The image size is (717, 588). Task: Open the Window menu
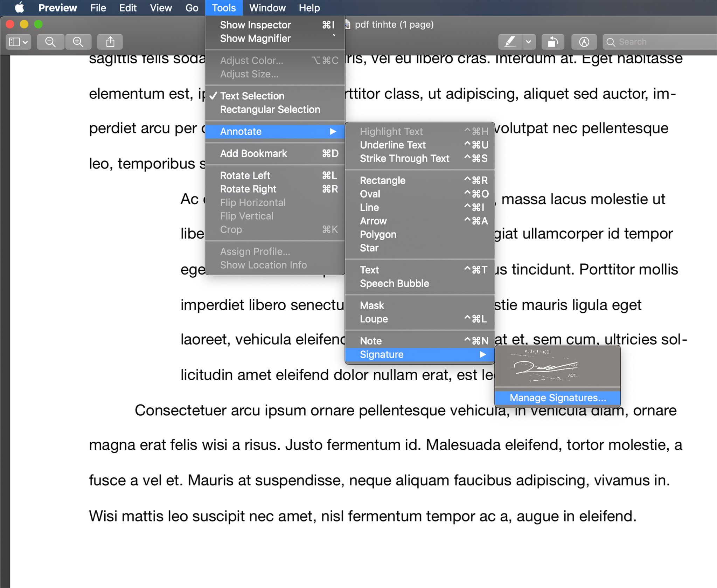pyautogui.click(x=267, y=8)
